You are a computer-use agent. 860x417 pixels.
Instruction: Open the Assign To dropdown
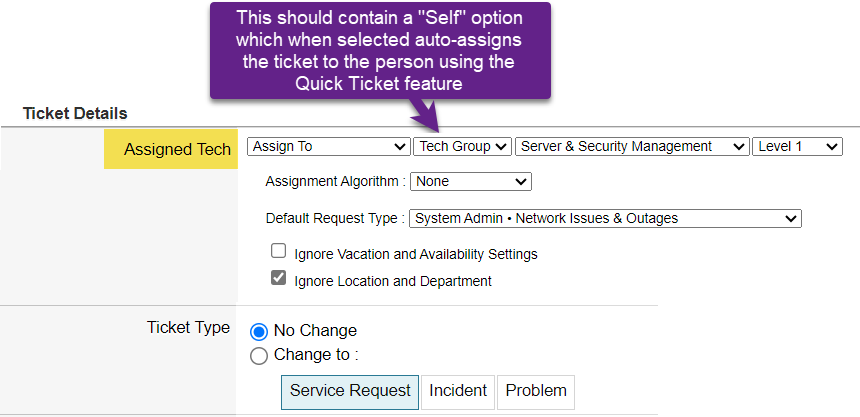tap(328, 146)
